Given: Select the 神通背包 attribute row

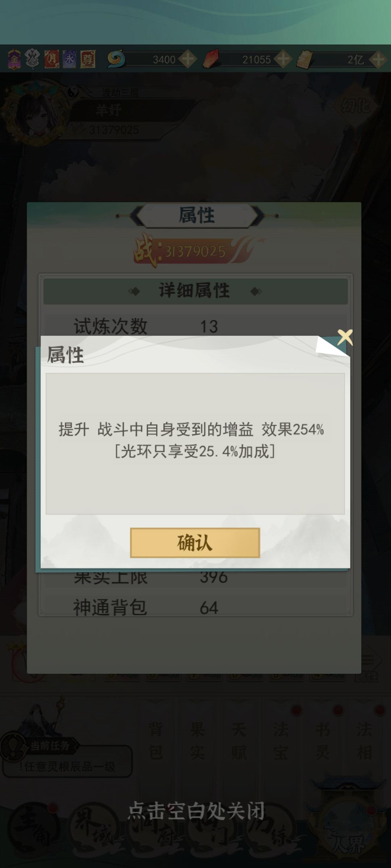Looking at the screenshot, I should pos(195,608).
